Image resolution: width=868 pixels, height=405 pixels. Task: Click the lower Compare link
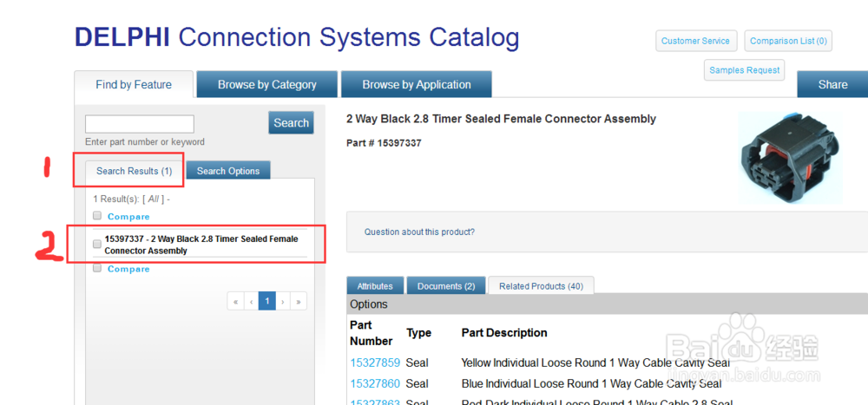tap(128, 269)
